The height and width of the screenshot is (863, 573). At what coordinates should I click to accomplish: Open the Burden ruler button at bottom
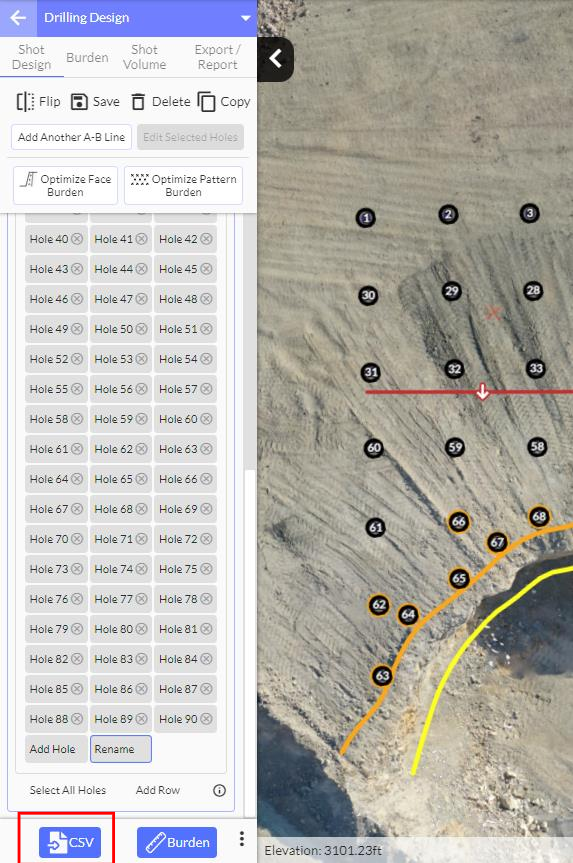(177, 842)
